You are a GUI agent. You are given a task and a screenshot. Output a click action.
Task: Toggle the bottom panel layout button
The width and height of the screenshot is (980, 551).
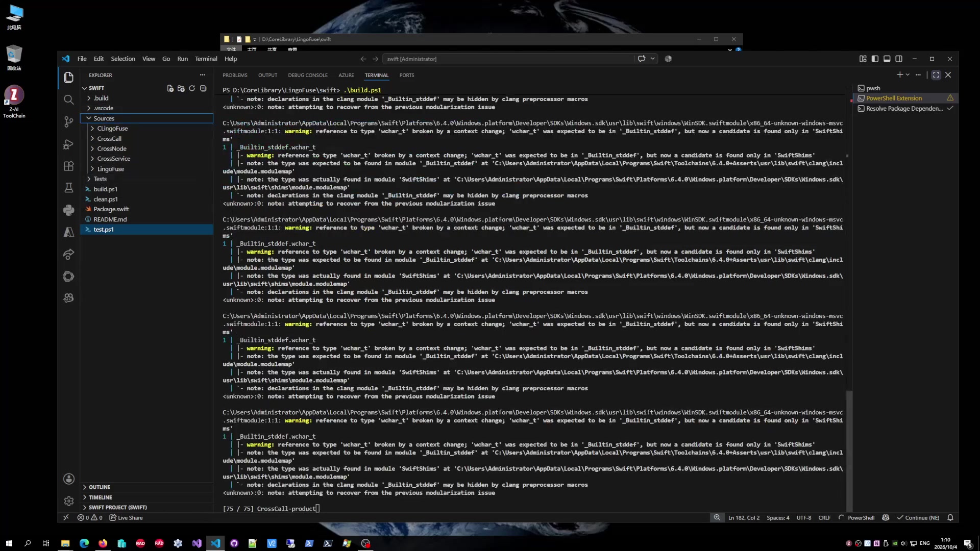(x=887, y=59)
